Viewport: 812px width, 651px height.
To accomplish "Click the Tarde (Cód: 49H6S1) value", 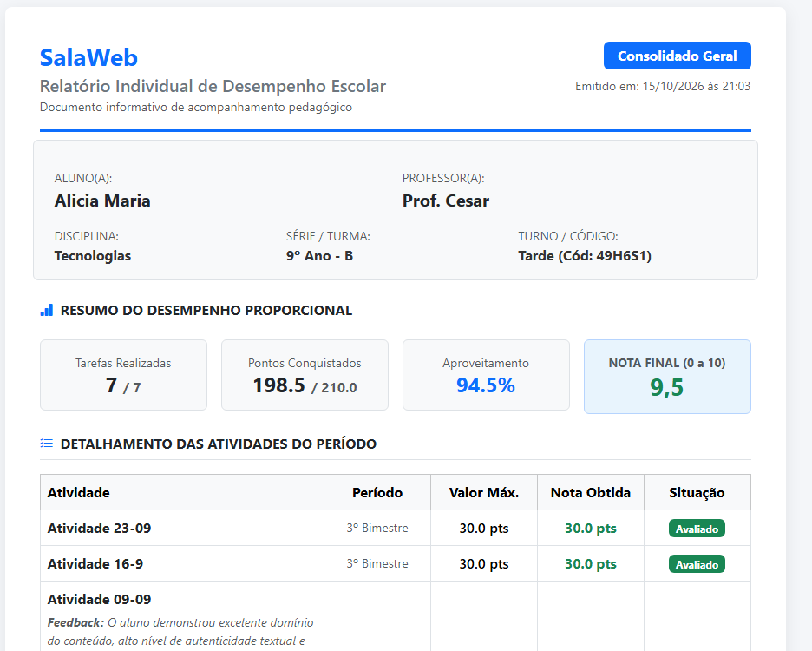I will pos(585,256).
